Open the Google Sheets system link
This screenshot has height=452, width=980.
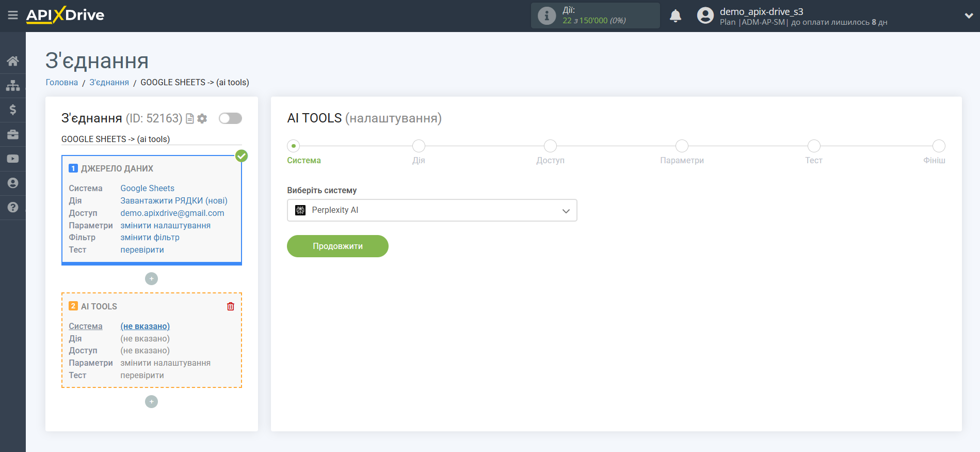coord(148,188)
